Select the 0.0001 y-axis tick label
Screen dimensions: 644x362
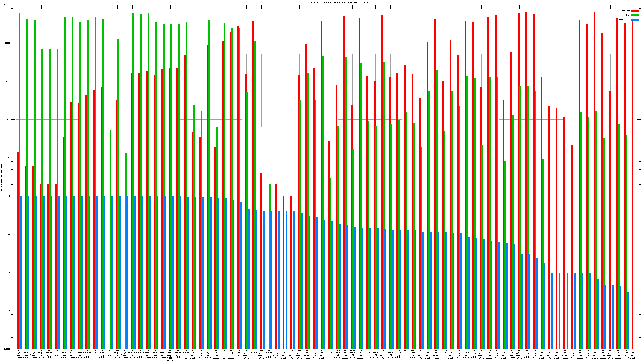7,349
